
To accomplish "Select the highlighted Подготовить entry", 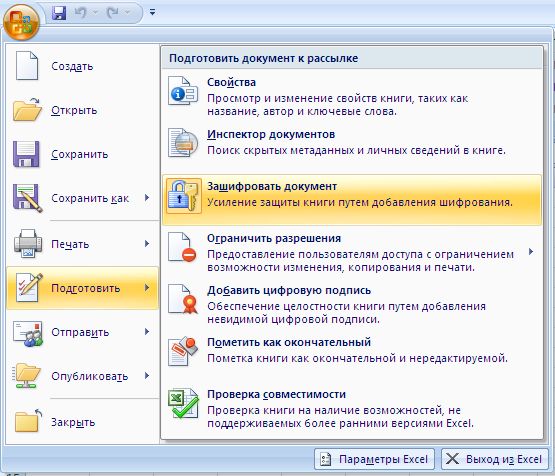I will (x=82, y=288).
